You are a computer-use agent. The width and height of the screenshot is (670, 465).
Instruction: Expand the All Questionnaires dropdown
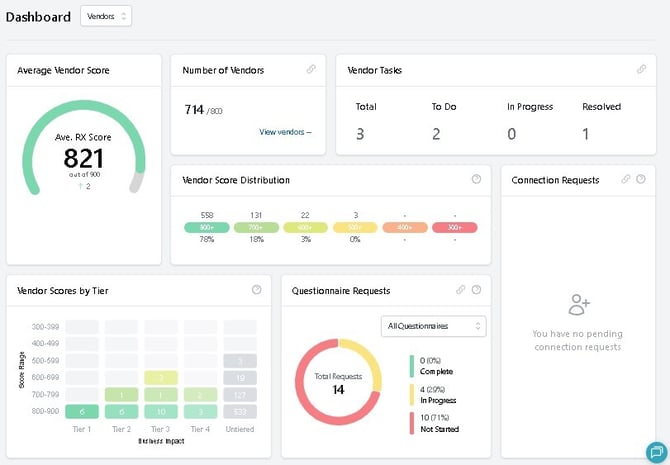pyautogui.click(x=433, y=326)
